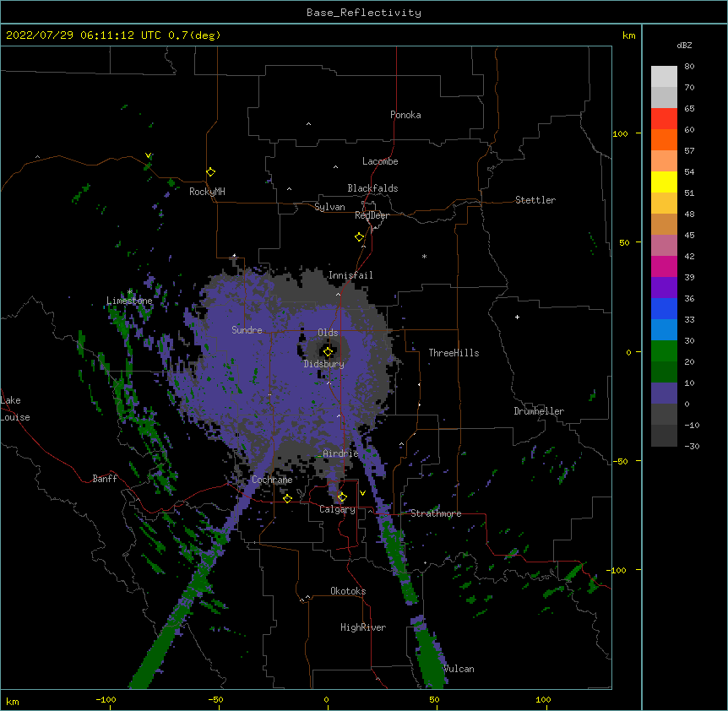Viewport: 728px width, 711px height.
Task: Click the yellow diamond marker beside RockyMH
Action: 211,172
